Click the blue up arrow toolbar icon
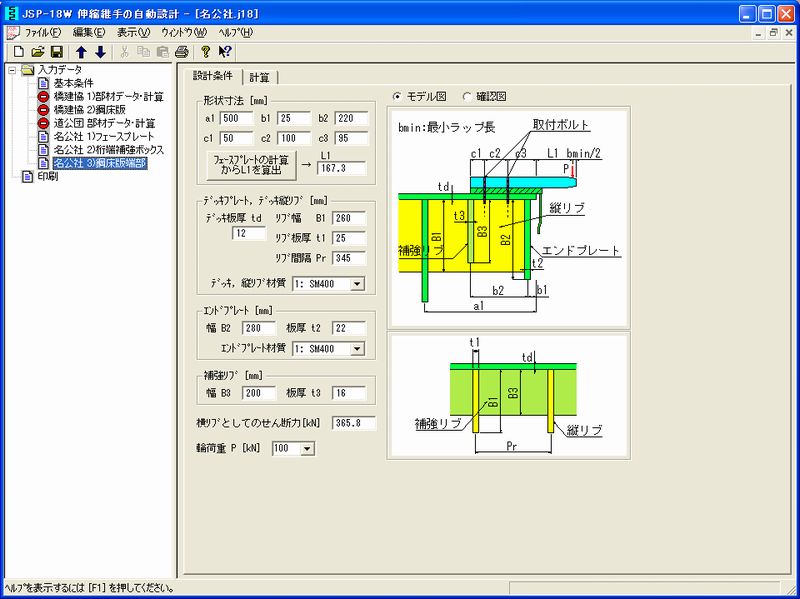Viewport: 800px width, 599px height. tap(82, 51)
